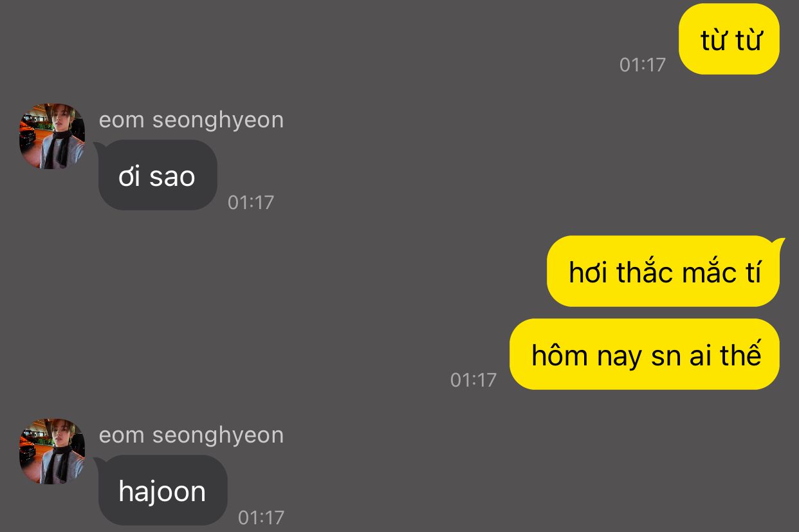The height and width of the screenshot is (532, 799).
Task: Open the profile picture beside the "ơi sao" message
Action: (x=52, y=136)
